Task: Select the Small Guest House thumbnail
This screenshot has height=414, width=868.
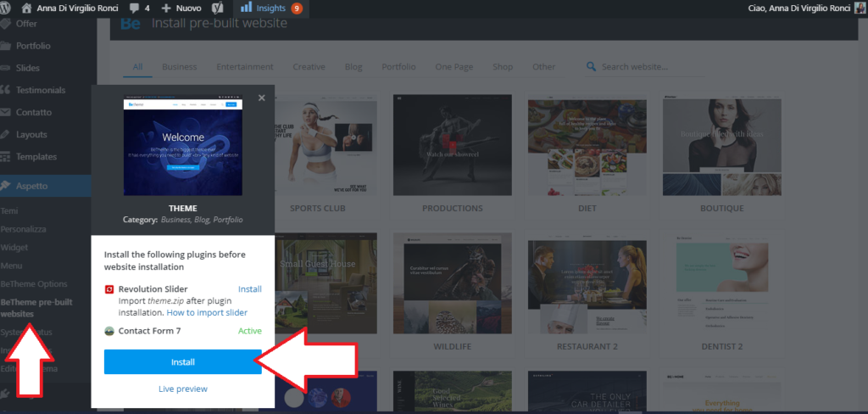Action: (x=325, y=283)
